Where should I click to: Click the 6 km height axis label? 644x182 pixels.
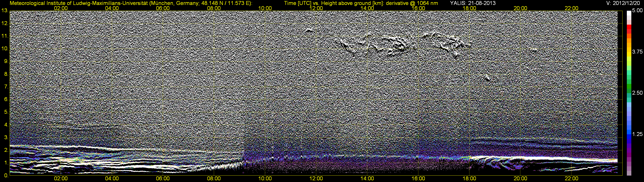pos(6,100)
